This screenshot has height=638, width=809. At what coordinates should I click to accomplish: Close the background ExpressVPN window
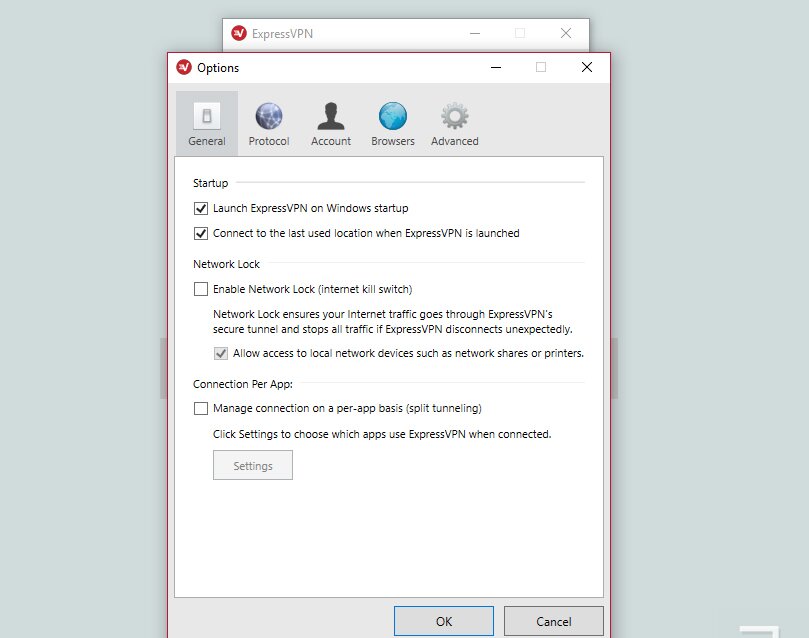tap(566, 34)
